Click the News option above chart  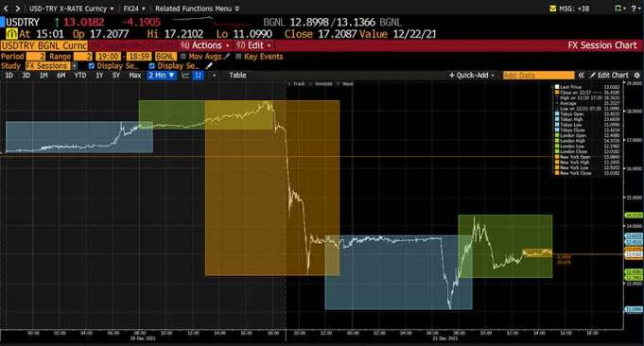click(x=345, y=84)
